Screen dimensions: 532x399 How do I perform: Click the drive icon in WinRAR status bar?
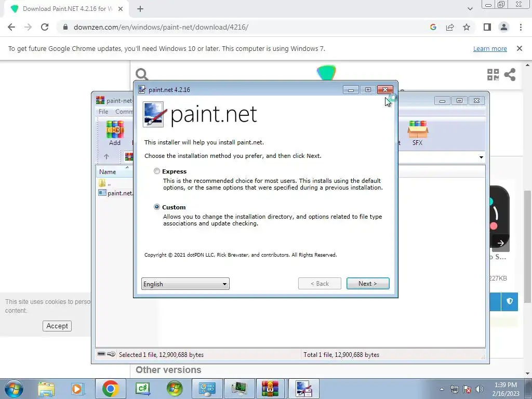pyautogui.click(x=101, y=354)
